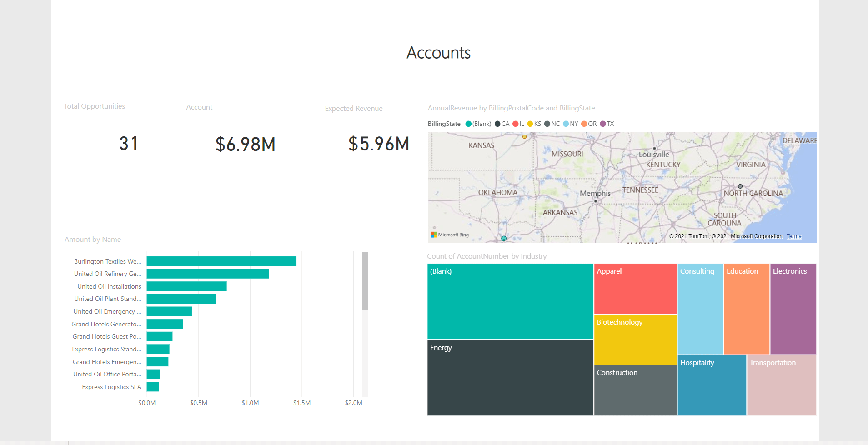Click the Microsoft Bing logo on map
This screenshot has width=868, height=445.
pos(450,235)
